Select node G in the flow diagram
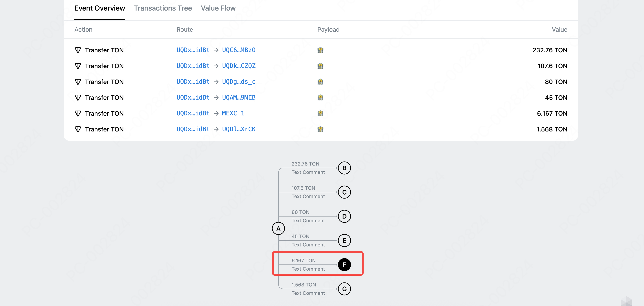The image size is (644, 306). (x=344, y=289)
